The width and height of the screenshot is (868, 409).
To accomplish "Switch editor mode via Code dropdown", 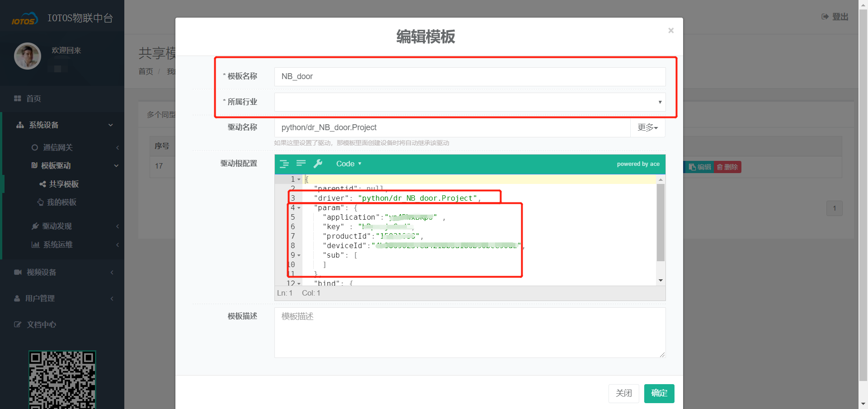I will pos(349,164).
